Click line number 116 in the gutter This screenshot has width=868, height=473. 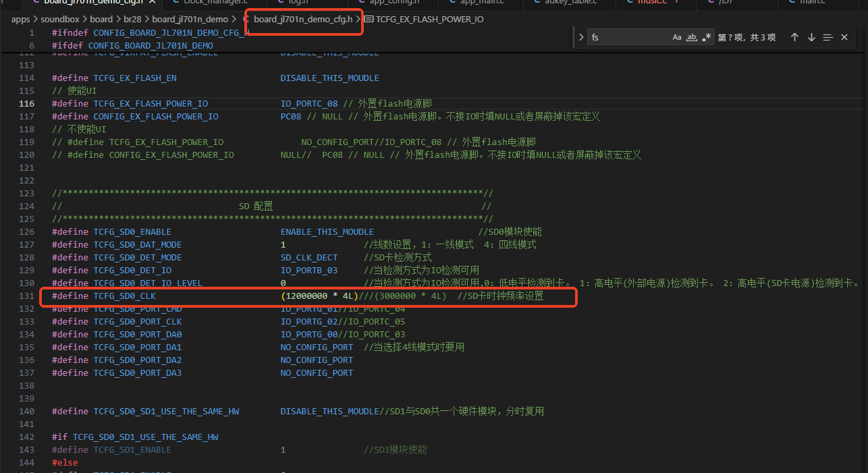click(x=27, y=104)
